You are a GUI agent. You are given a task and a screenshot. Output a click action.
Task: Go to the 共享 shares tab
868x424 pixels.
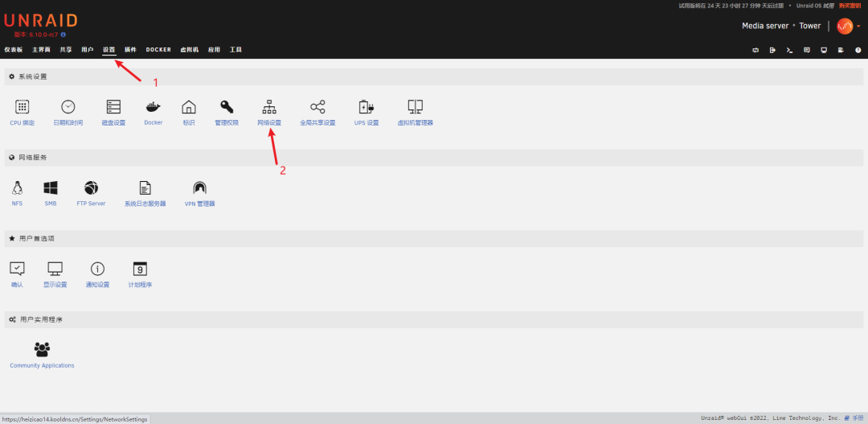[x=66, y=49]
